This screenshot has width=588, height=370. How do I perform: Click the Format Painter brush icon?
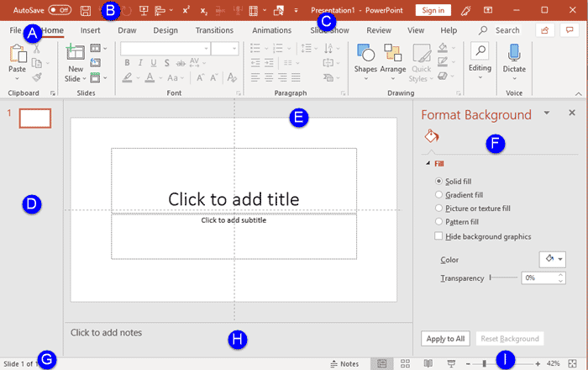click(x=37, y=77)
